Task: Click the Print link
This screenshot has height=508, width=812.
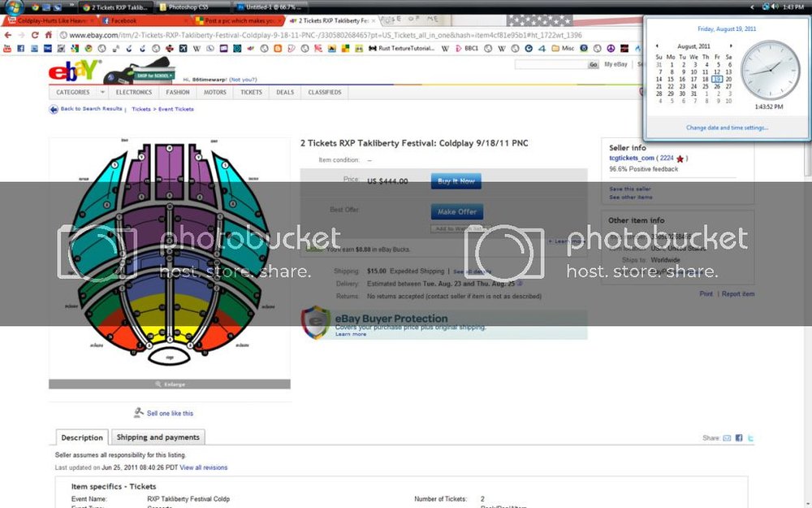Action: coord(706,294)
